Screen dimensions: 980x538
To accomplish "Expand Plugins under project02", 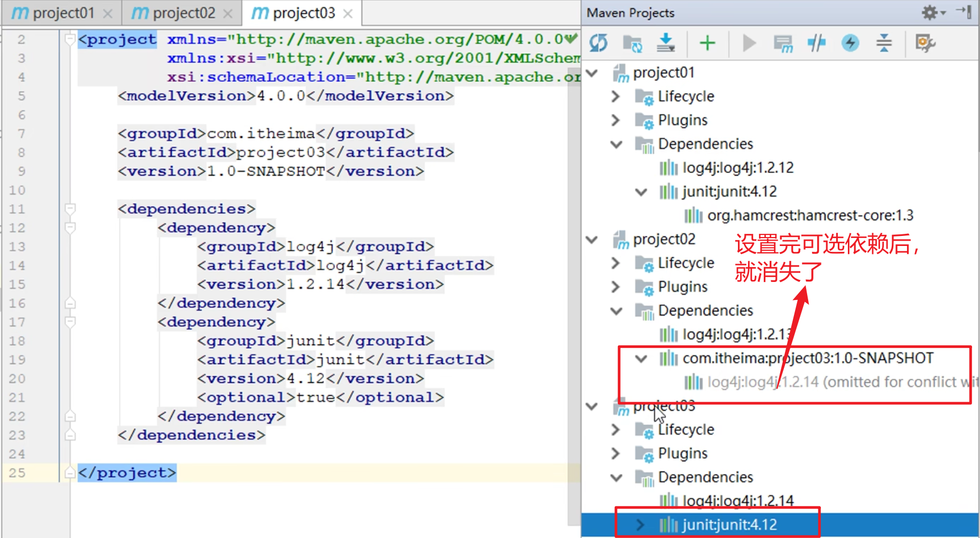I will coord(615,287).
